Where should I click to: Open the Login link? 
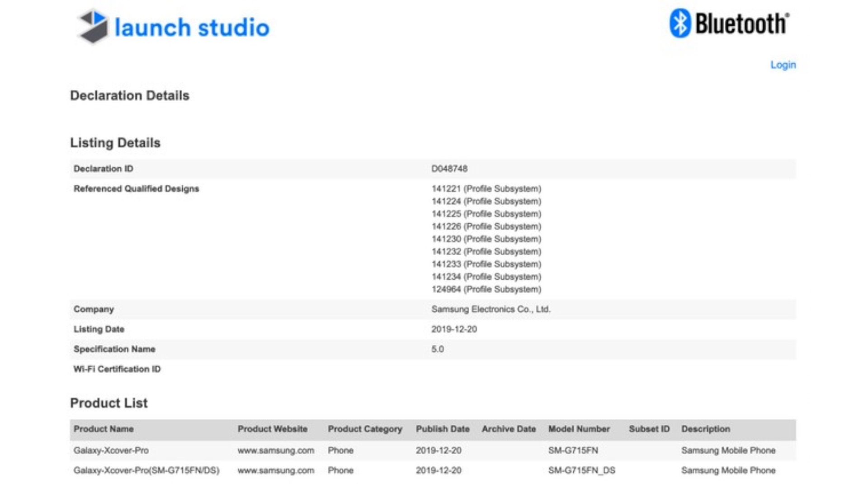(783, 65)
